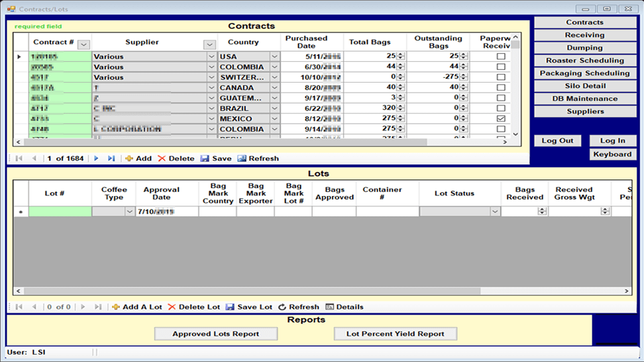Click the Contracts/Lots window title icon
Viewport: 644px width, 362px height.
pyautogui.click(x=11, y=9)
